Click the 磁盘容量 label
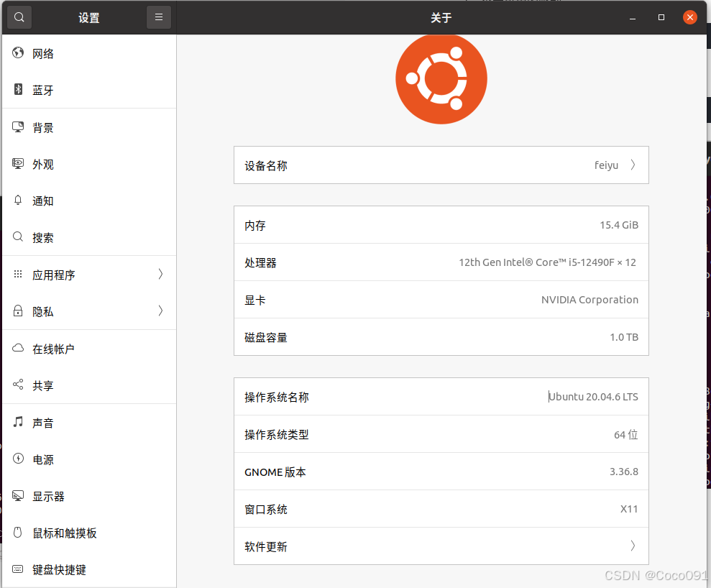 266,337
